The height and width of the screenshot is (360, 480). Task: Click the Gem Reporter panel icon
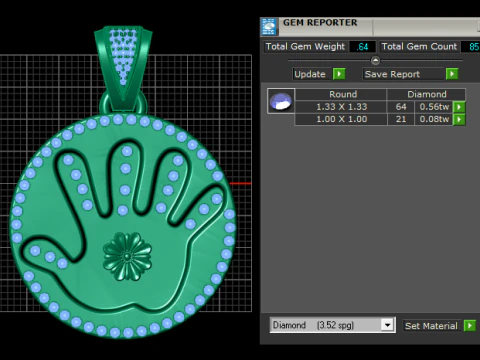pyautogui.click(x=269, y=27)
